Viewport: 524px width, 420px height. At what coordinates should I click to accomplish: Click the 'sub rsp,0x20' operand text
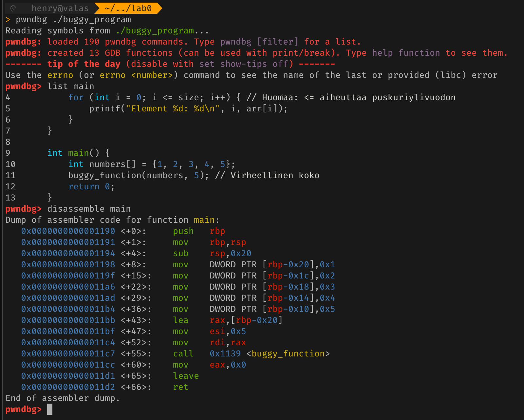pos(230,254)
